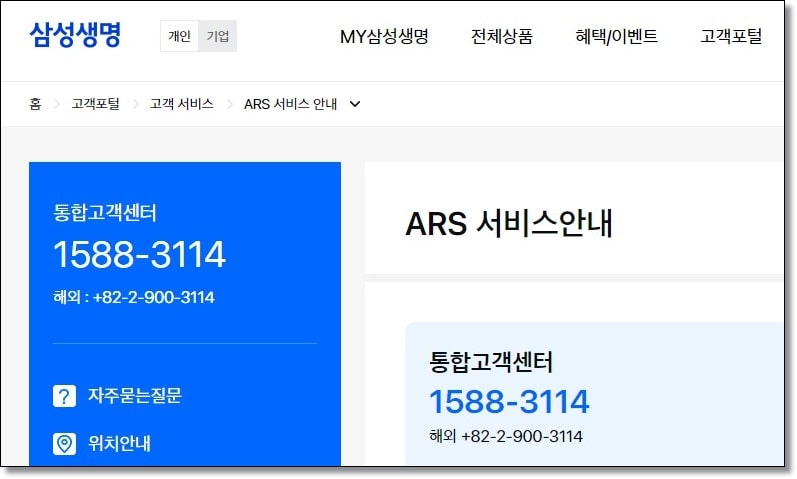Screen dimensions: 797x479
Task: Click ARS 서비스 안내 breadcrumb item
Action: [x=290, y=104]
